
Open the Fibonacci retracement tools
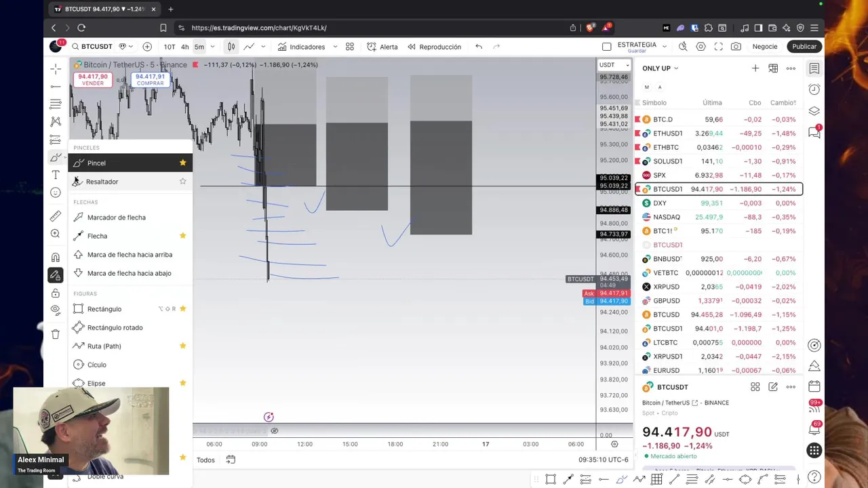[56, 104]
